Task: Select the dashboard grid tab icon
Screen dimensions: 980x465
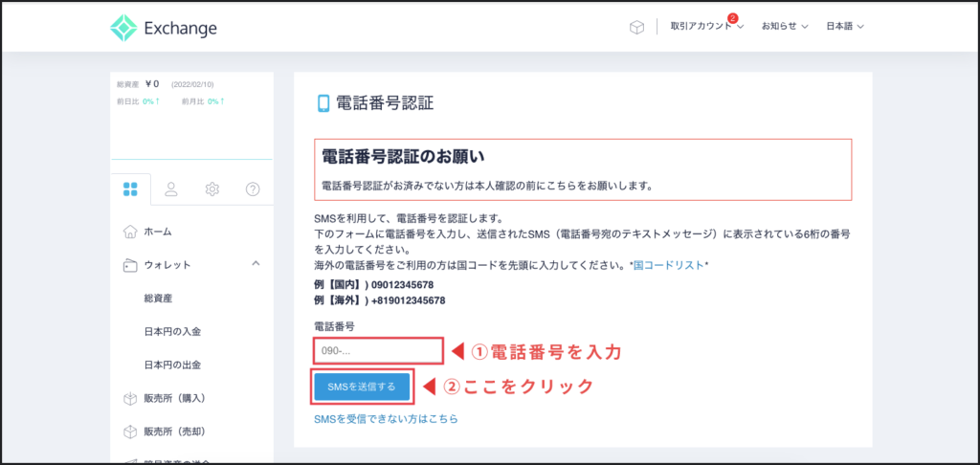Action: pyautogui.click(x=131, y=189)
